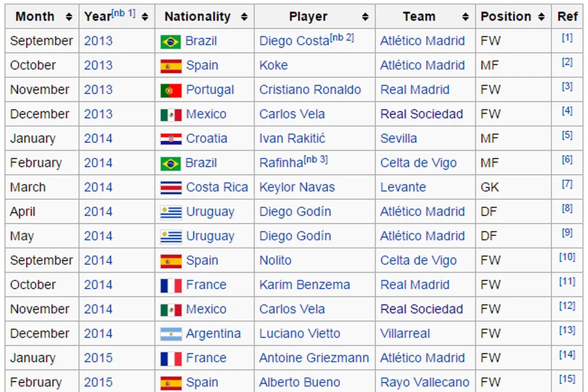Screen dimensions: 588x392
Task: Click the Villarreal team link
Action: click(405, 334)
